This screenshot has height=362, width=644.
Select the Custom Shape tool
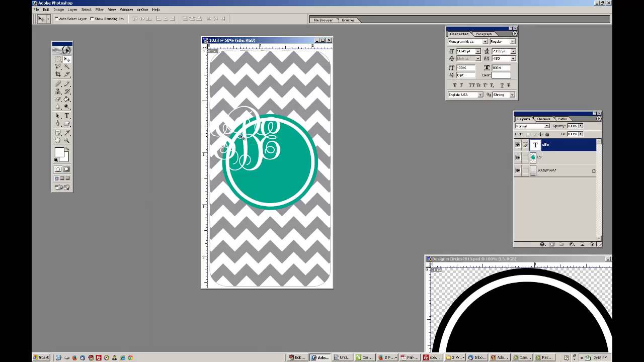[x=66, y=123]
